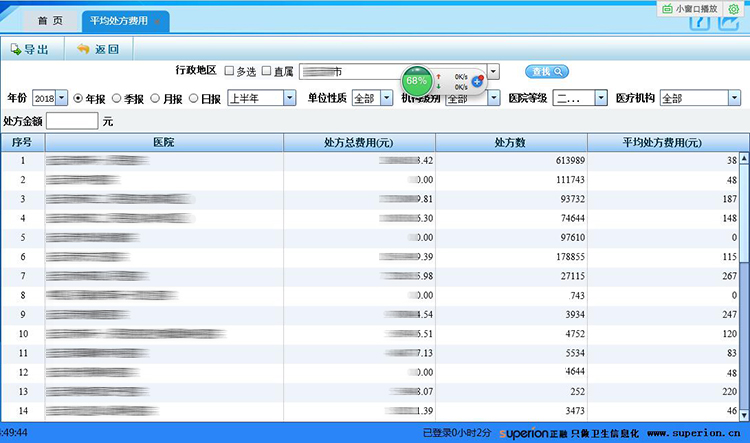Viewport: 750px width, 443px height.
Task: Open the 年份 2018 dropdown
Action: click(x=61, y=98)
